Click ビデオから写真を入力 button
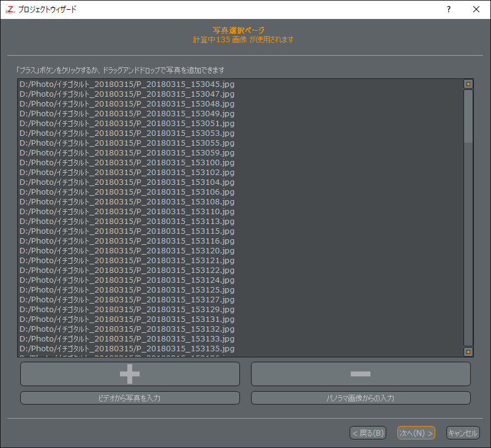 tap(130, 398)
